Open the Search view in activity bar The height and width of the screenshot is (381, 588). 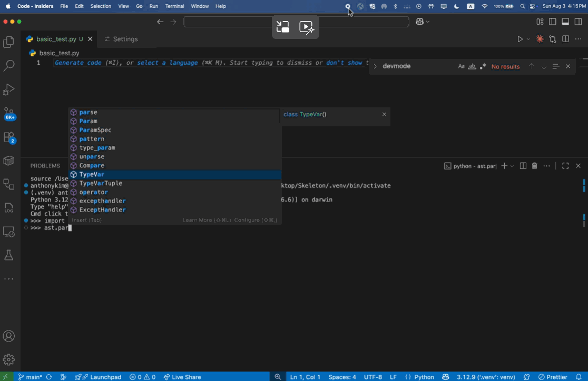pos(9,66)
